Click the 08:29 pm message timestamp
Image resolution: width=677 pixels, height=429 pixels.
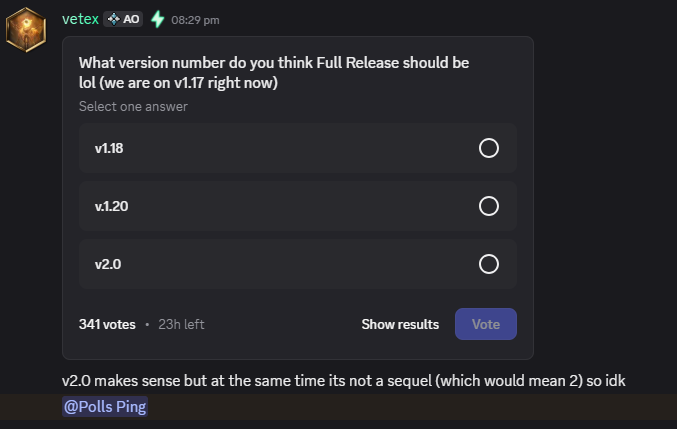[195, 20]
